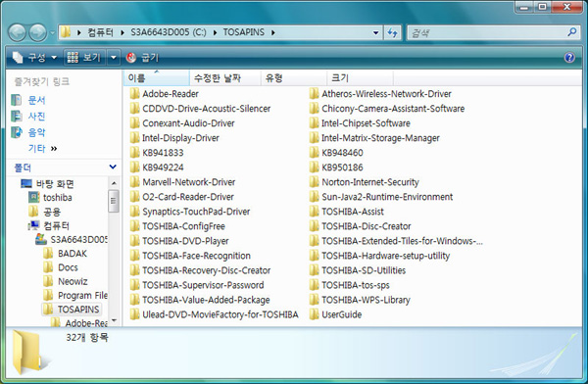
Task: Select the TOSHIBA-DVD-Player folder name
Action: 185,241
